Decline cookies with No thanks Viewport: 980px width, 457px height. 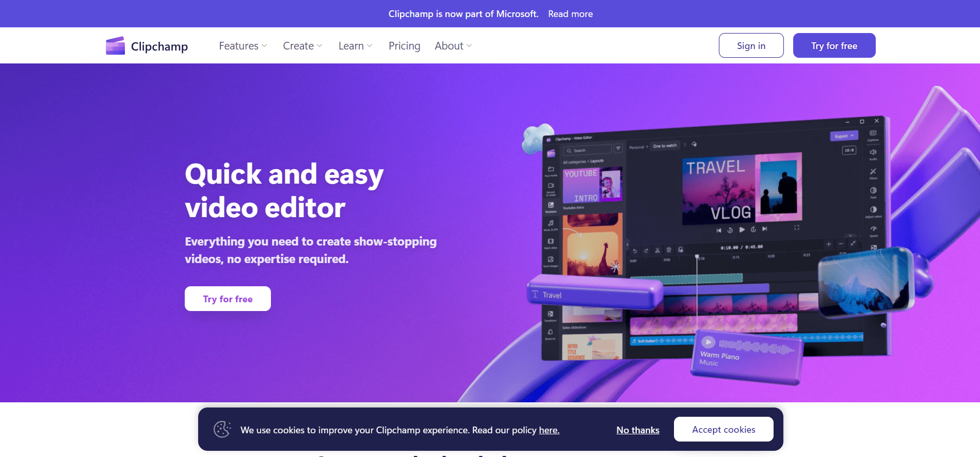(638, 430)
